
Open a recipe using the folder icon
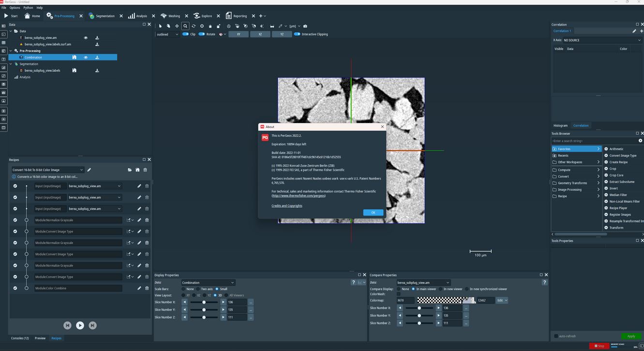point(130,170)
